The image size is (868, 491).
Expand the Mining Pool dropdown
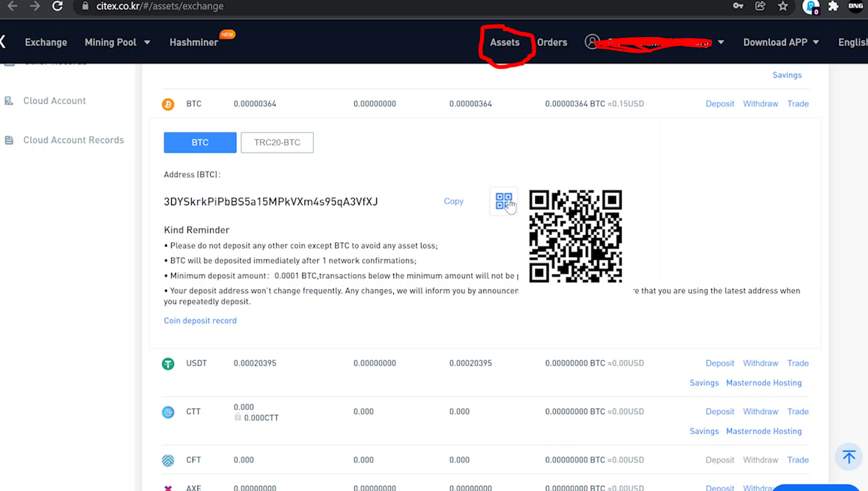tap(118, 42)
